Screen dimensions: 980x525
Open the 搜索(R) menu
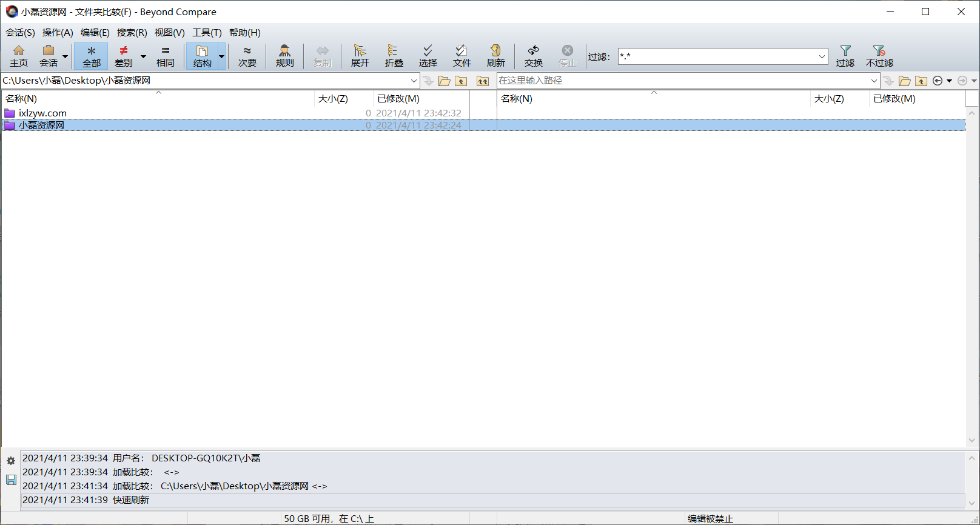pos(132,33)
